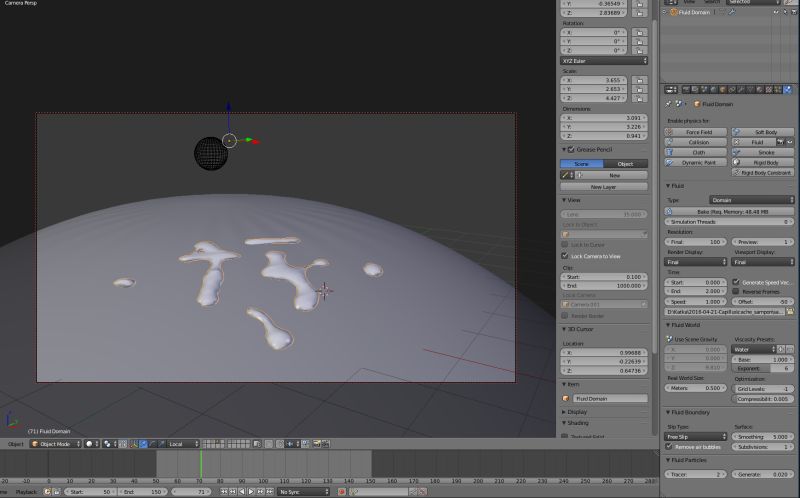Click the Fluid Domain object icon in outliner
The height and width of the screenshot is (498, 800).
(x=673, y=12)
